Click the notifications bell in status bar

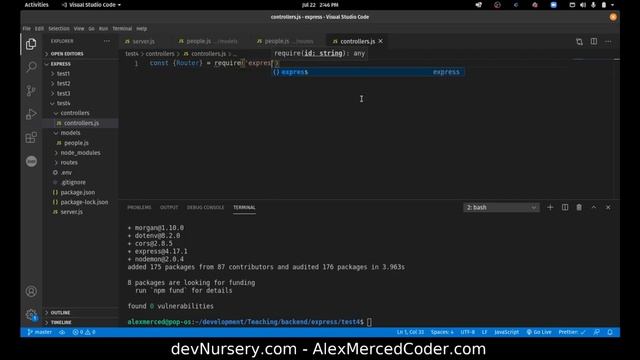tap(610, 332)
